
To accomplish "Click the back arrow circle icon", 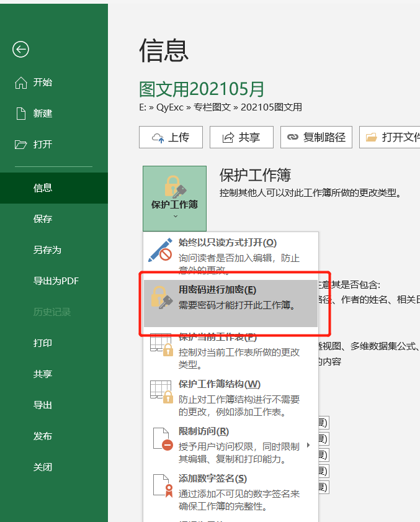I will pyautogui.click(x=20, y=50).
